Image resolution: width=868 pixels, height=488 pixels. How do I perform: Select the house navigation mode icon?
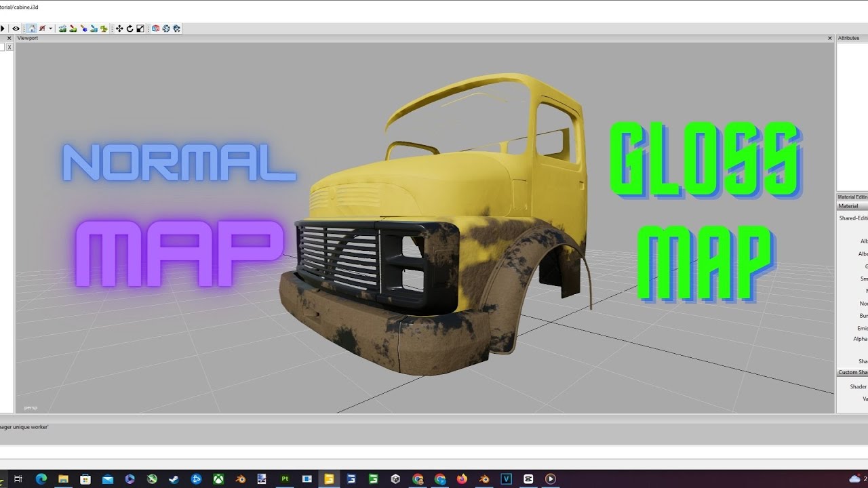pos(32,28)
